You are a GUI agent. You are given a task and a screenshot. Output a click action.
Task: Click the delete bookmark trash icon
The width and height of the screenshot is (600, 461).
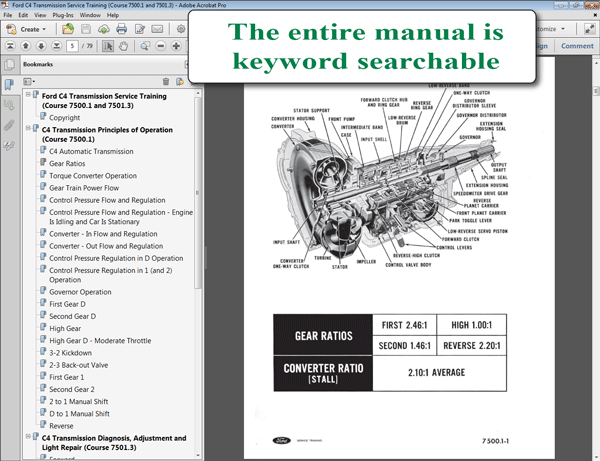pos(166,81)
